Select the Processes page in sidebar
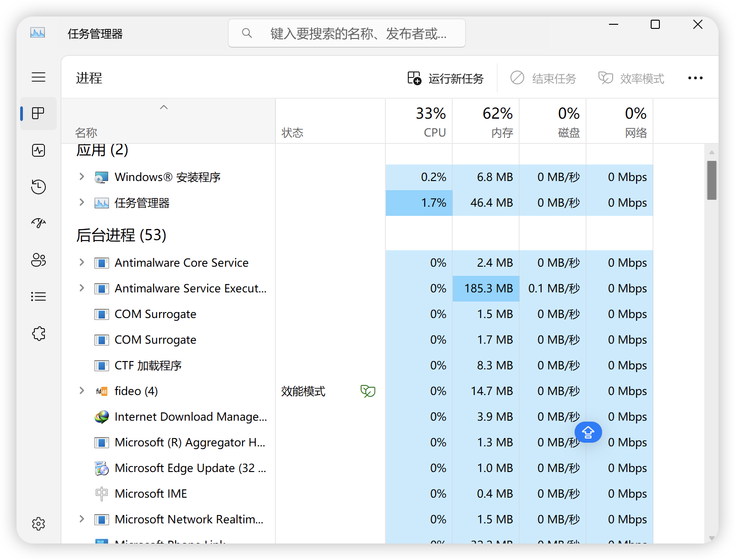735x560 pixels. pos(38,113)
